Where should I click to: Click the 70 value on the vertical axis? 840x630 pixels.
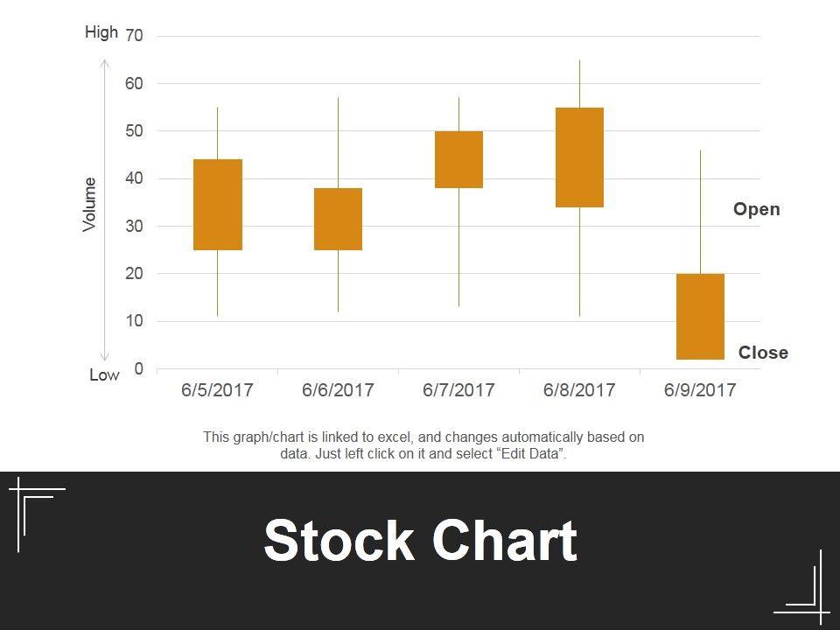pyautogui.click(x=135, y=36)
